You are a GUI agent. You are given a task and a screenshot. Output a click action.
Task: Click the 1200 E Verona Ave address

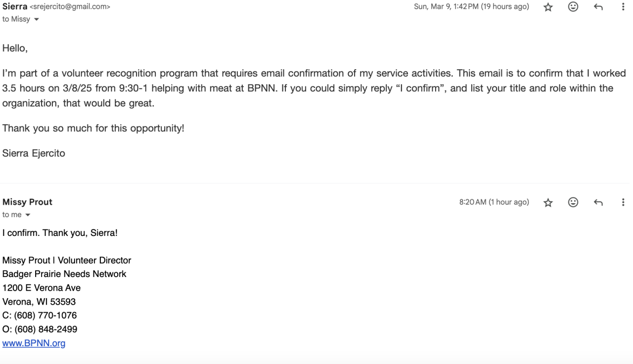42,288
